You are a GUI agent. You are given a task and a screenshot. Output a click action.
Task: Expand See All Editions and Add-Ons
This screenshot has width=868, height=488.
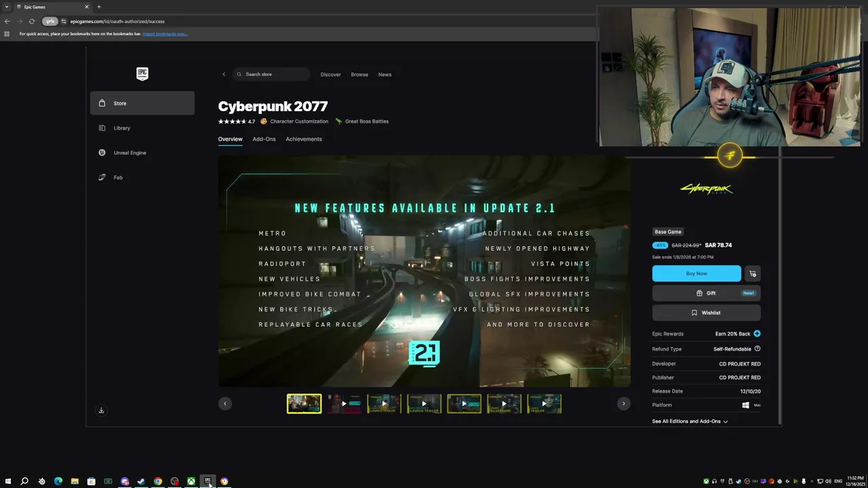690,422
